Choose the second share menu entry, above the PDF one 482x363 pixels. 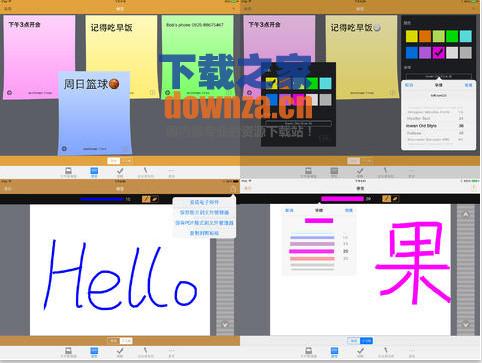204,212
